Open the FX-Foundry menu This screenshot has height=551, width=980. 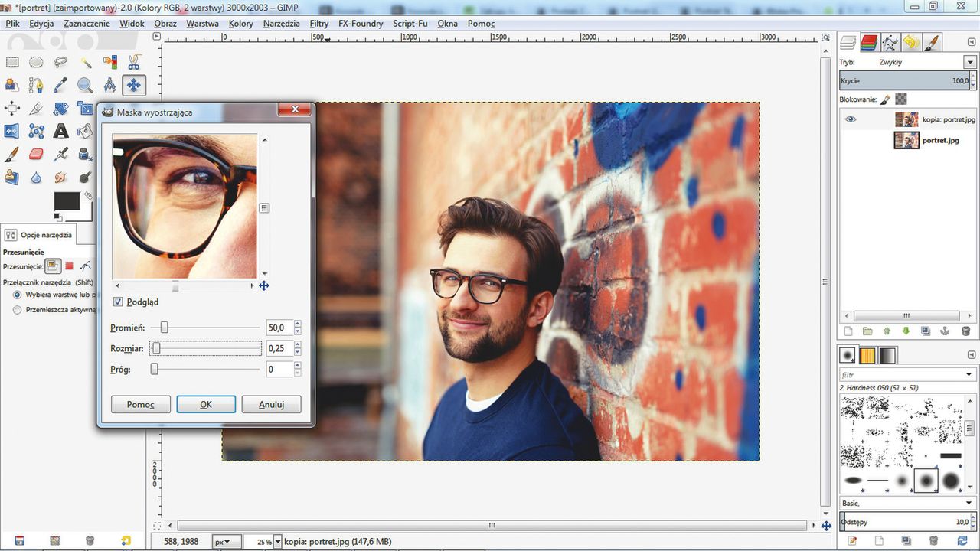[361, 24]
